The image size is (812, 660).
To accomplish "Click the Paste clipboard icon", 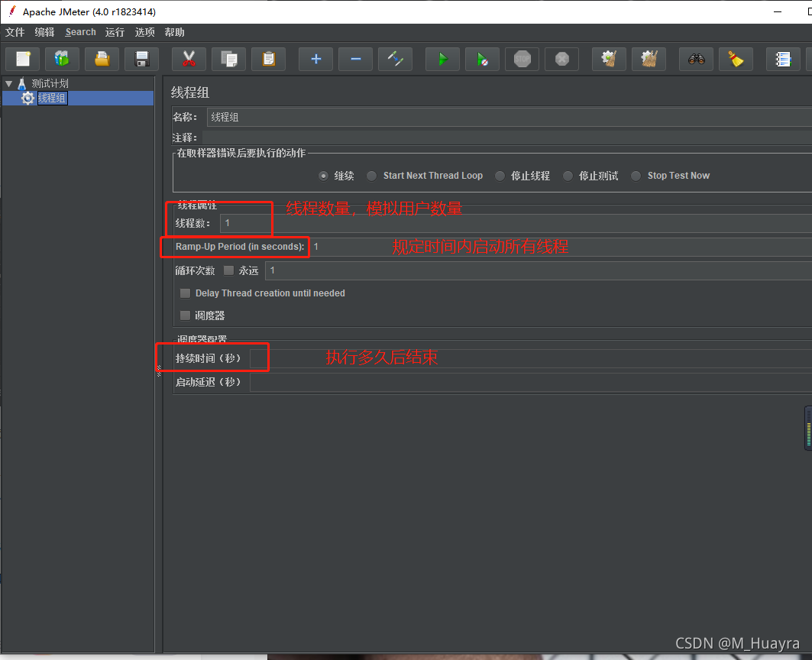I will pos(268,59).
